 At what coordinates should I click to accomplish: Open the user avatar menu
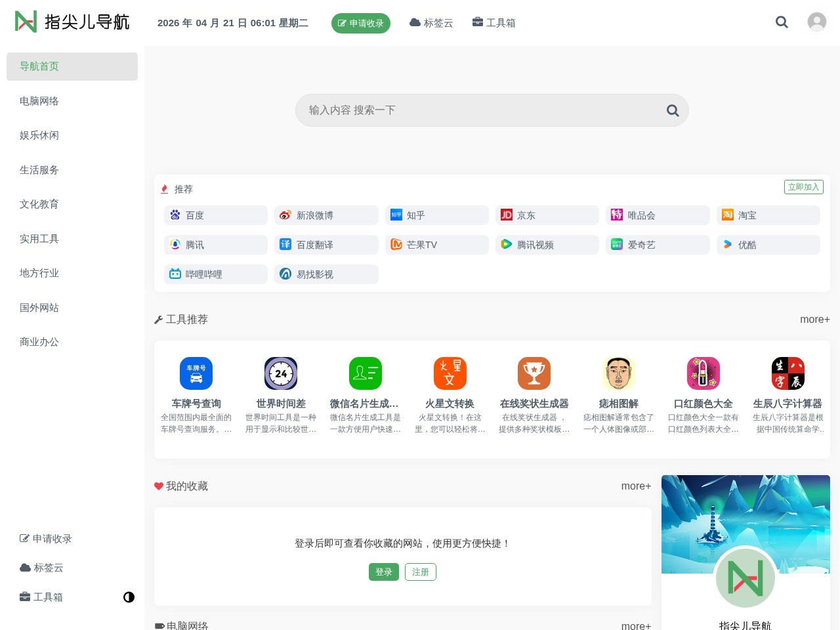(x=816, y=21)
